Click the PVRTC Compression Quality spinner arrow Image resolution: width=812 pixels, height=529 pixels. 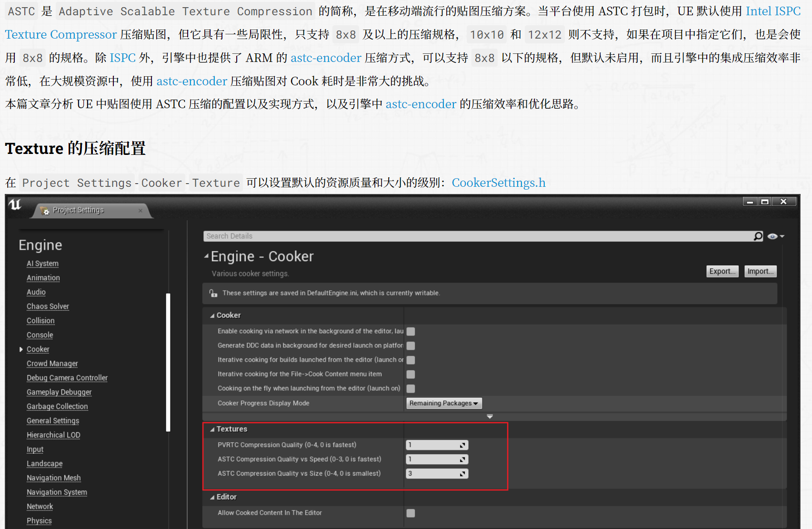(462, 445)
